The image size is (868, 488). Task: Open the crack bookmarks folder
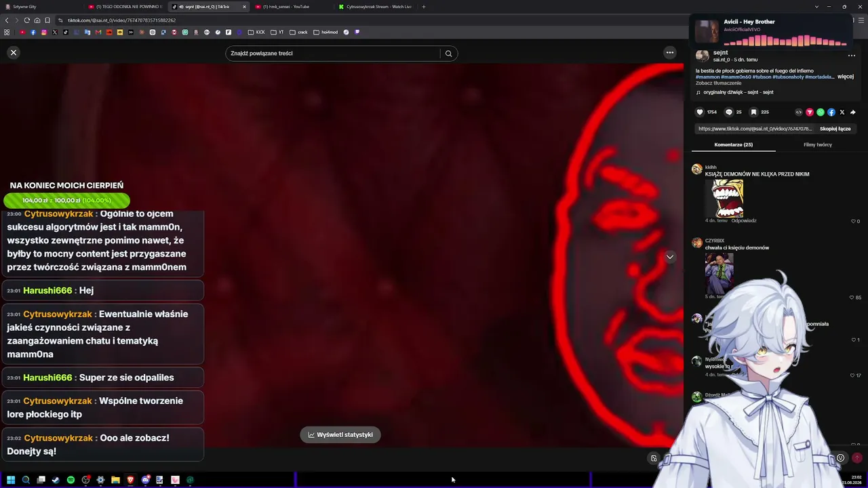click(x=298, y=32)
